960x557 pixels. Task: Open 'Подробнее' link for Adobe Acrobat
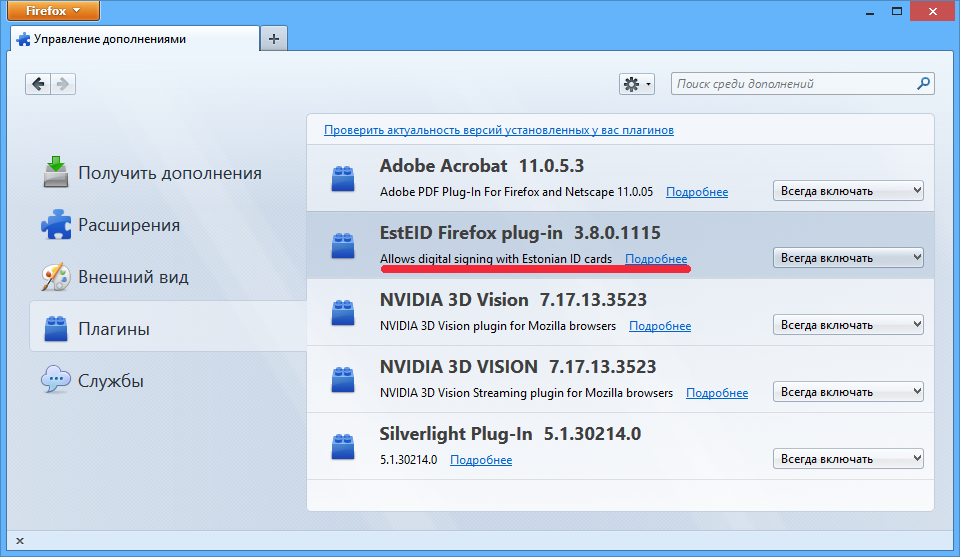[x=697, y=192]
